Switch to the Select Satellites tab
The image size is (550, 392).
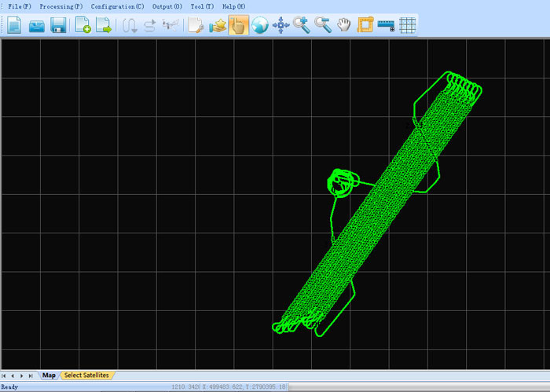tap(86, 376)
